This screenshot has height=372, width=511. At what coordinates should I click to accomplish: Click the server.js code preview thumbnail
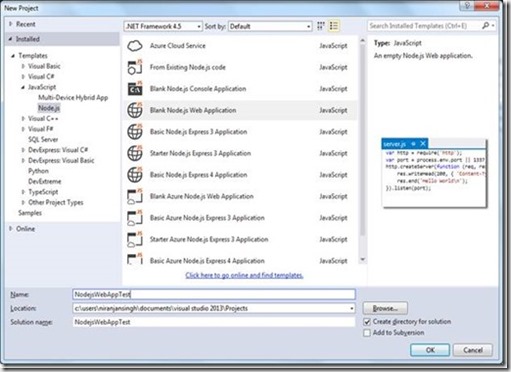tap(434, 174)
